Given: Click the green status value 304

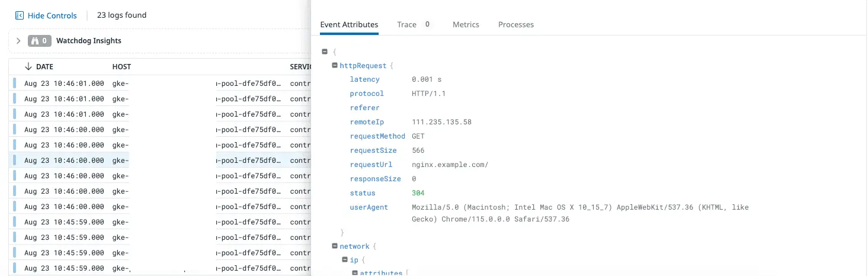Looking at the screenshot, I should 418,193.
